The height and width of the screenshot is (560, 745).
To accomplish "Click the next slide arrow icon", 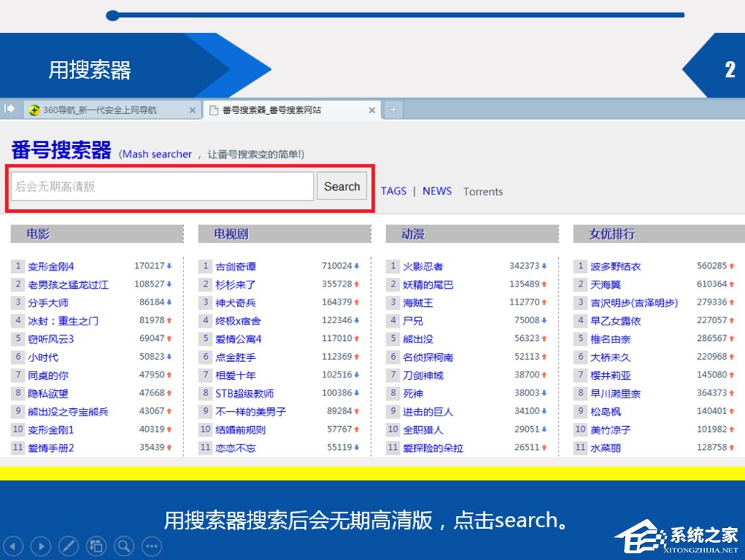I will [41, 546].
